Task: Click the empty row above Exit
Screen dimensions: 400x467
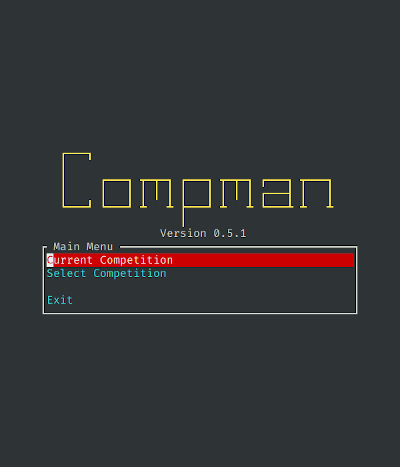Action: (200, 287)
